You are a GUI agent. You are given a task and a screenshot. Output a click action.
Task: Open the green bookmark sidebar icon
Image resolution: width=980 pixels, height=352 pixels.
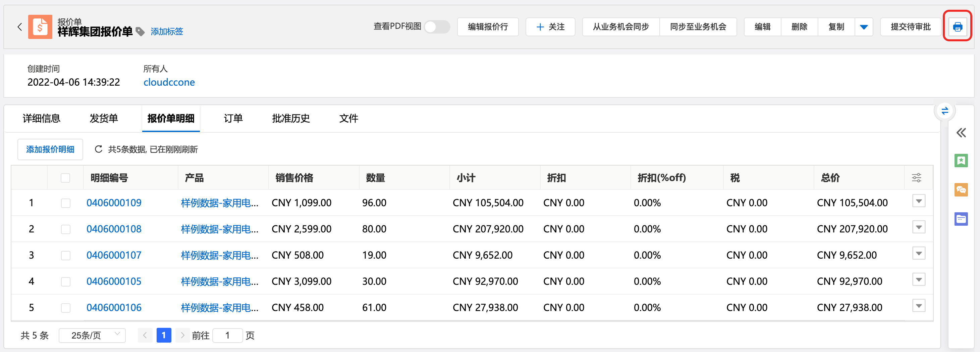961,160
